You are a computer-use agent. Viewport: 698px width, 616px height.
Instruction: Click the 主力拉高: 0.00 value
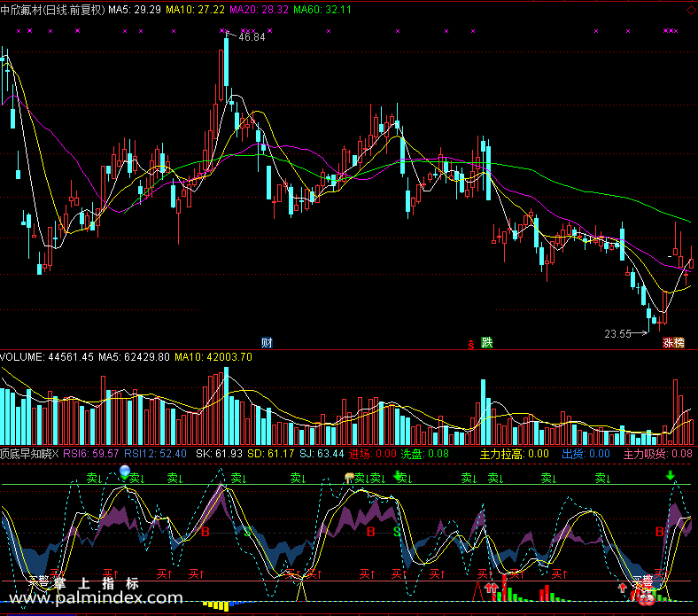pos(514,454)
